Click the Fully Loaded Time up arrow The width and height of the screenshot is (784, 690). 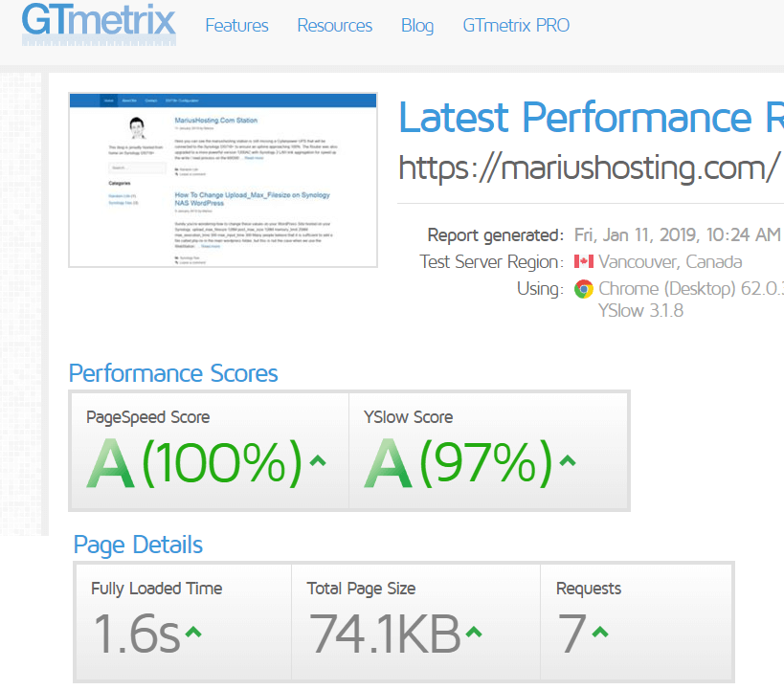tap(193, 633)
